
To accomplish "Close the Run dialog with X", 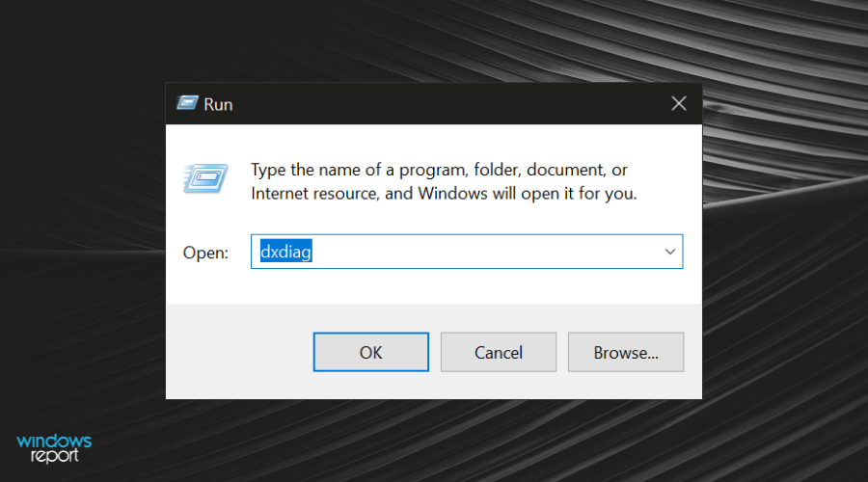I will pyautogui.click(x=679, y=103).
